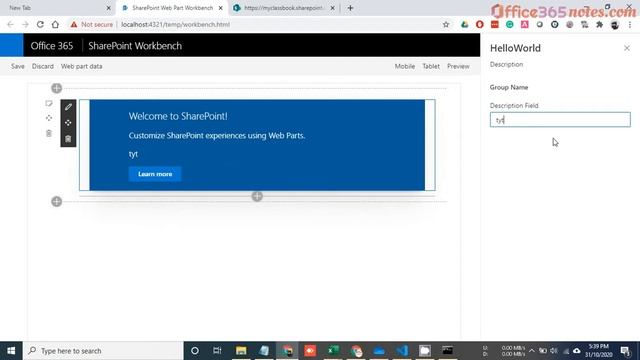Click the red screen recorder taskbar icon
This screenshot has height=360, width=640.
pyautogui.click(x=310, y=351)
